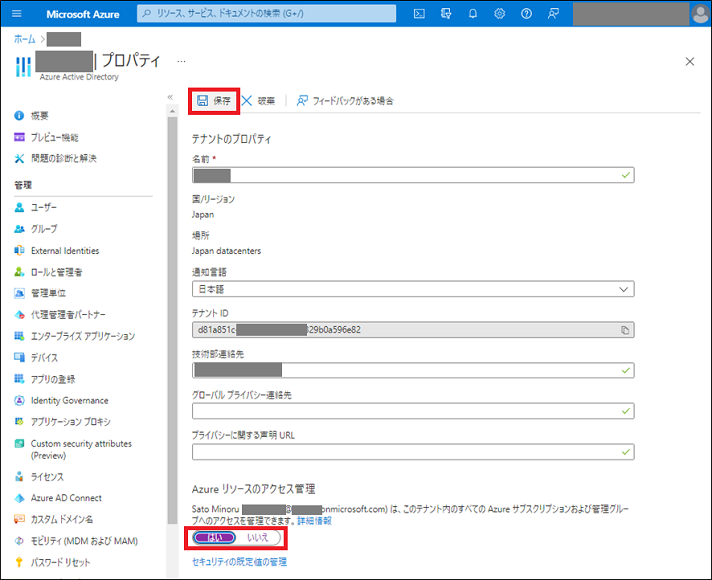Viewport: 712px width, 580px height.
Task: Click the sidebar scrollbar up arrow
Action: 172,111
